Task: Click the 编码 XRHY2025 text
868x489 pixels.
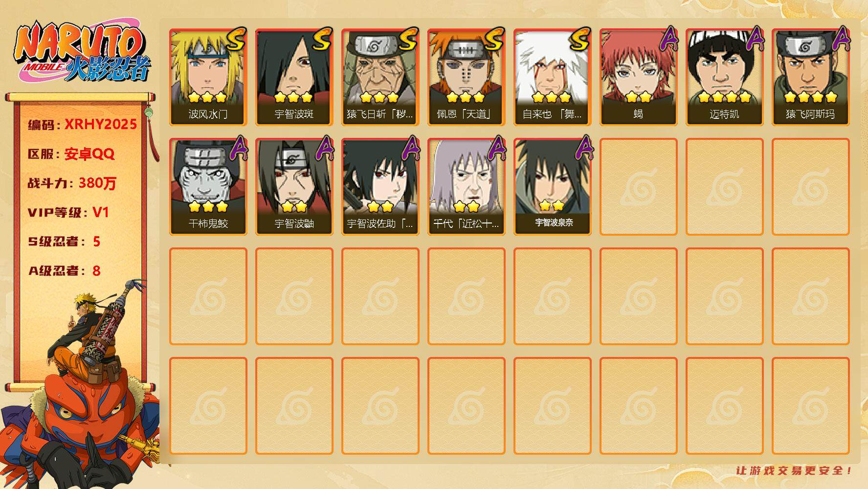Action: click(x=82, y=124)
